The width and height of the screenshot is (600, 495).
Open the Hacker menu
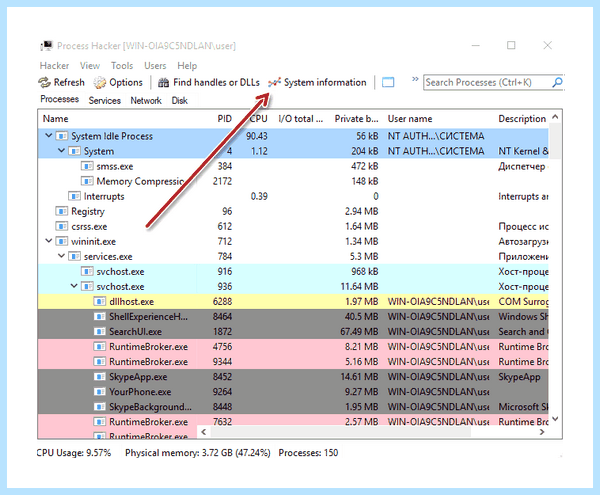54,66
